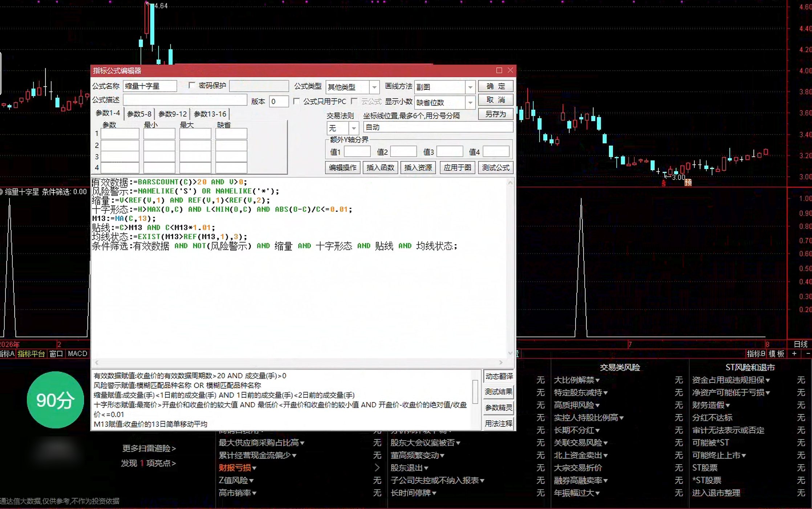Switch to the 参数9-12 tab
Viewport: 812px width, 509px height.
[172, 114]
